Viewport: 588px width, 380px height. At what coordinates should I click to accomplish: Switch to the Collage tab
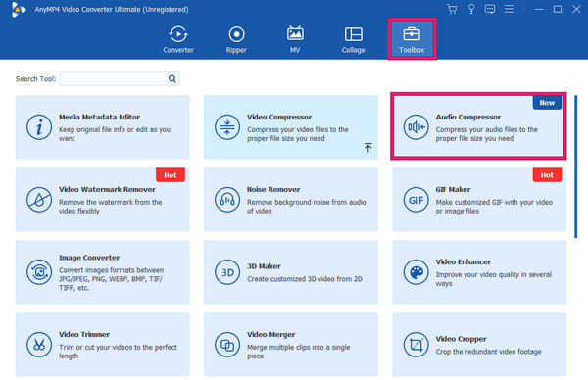(353, 40)
